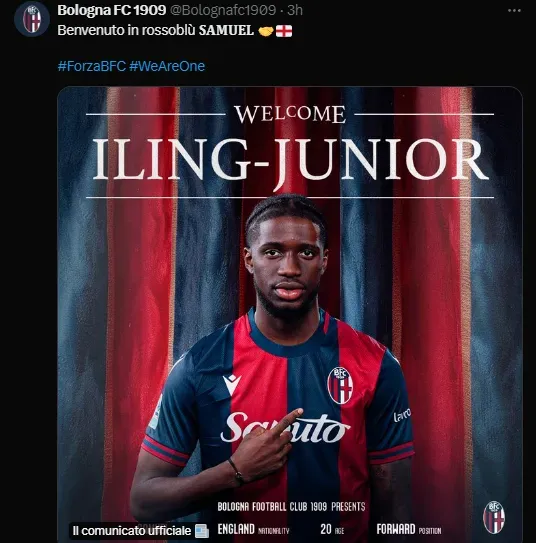Click the newspaper icon beside comunicato ufficiale
536x543 pixels.
[x=202, y=531]
